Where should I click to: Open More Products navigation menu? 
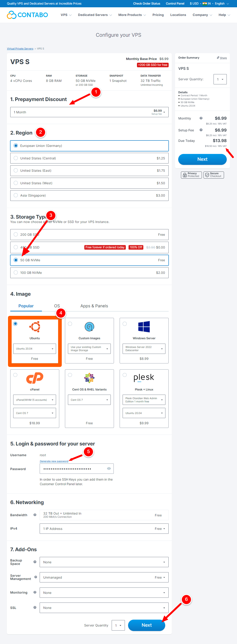coord(132,15)
